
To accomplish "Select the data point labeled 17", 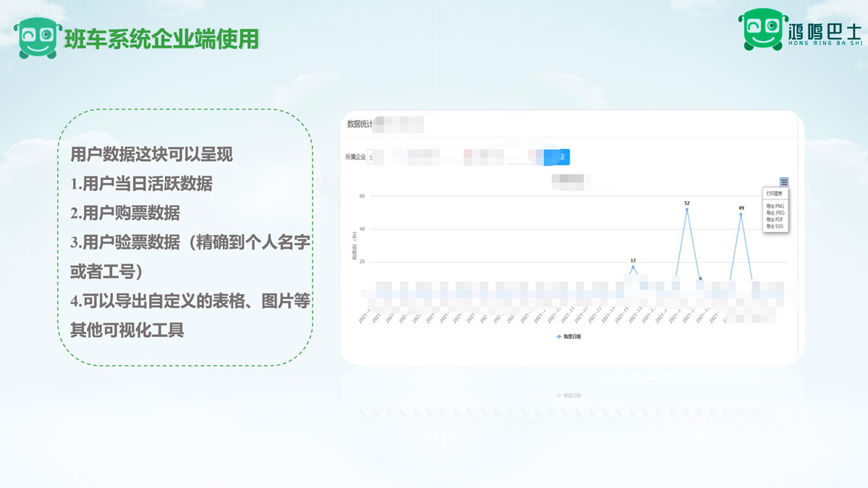I will point(633,267).
